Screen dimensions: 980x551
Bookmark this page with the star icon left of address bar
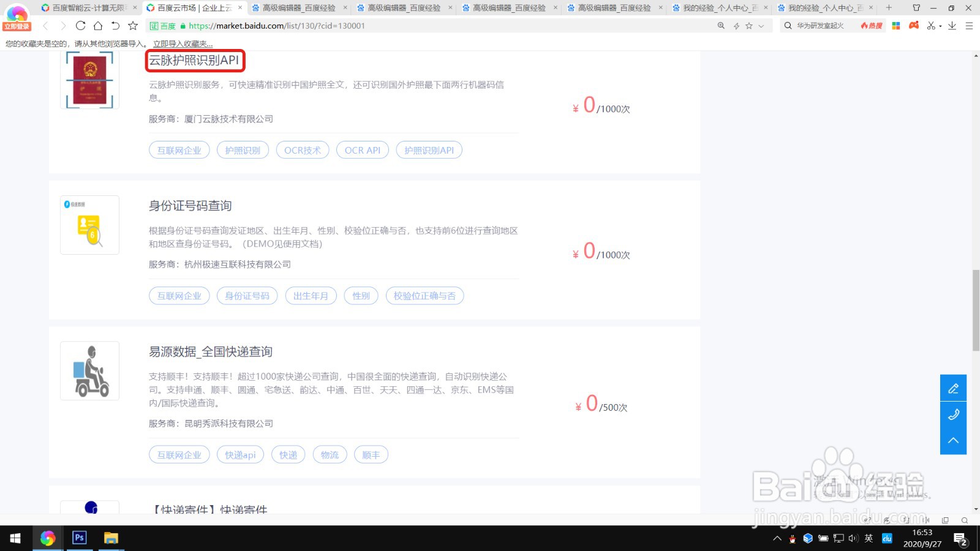click(133, 26)
